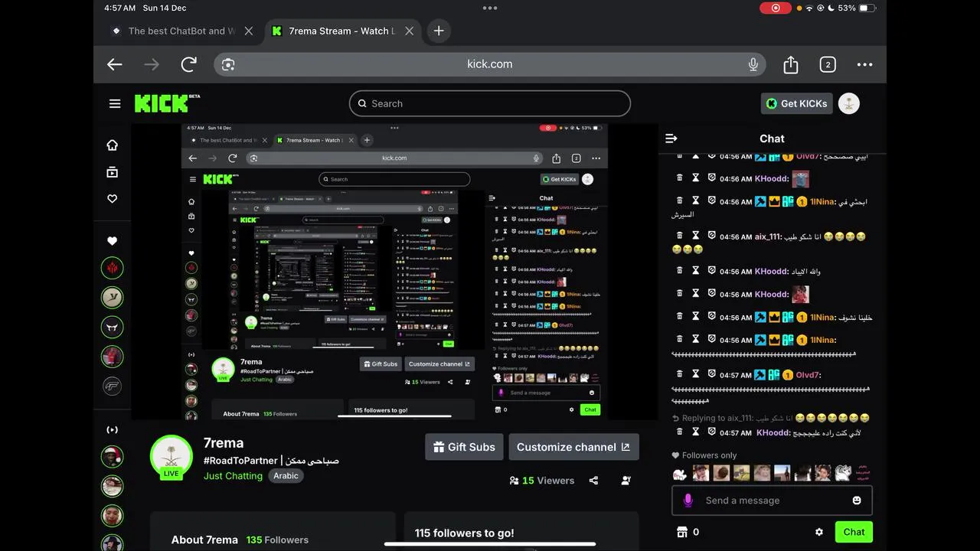
Task: Open the browser three-dot more menu
Action: [864, 64]
